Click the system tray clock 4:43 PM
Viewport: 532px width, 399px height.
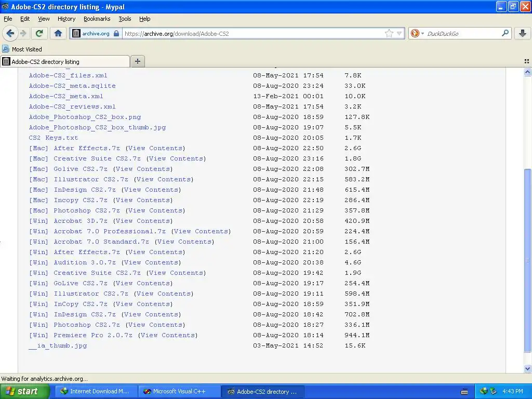coord(512,391)
